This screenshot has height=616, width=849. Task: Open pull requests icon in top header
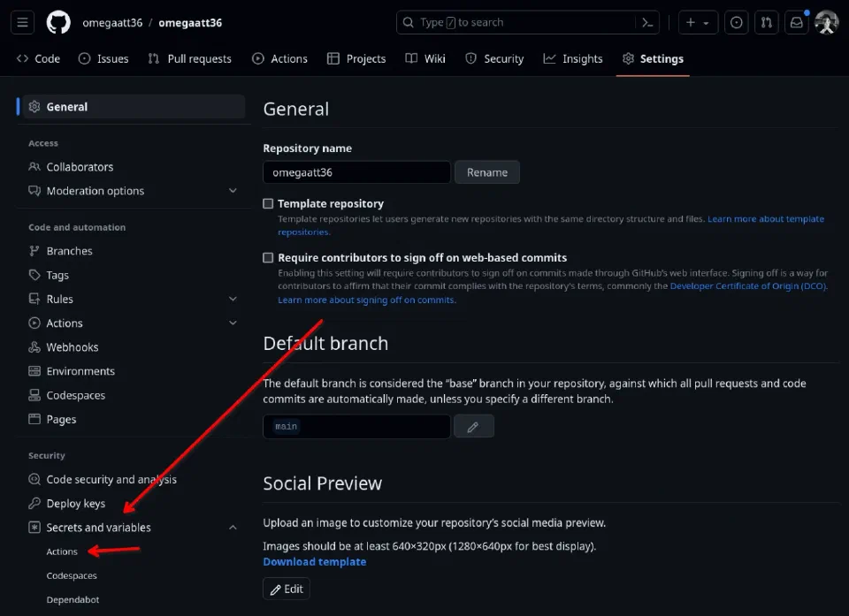pyautogui.click(x=766, y=23)
